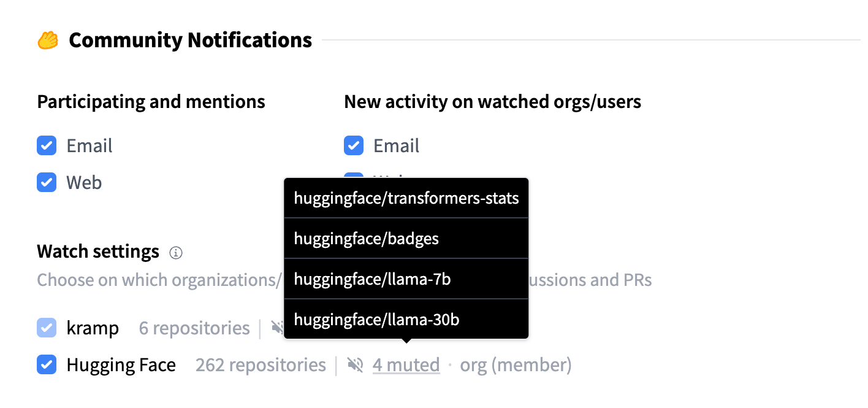Click muted speaker icon in kramp row
The width and height of the screenshot is (868, 408).
point(278,328)
